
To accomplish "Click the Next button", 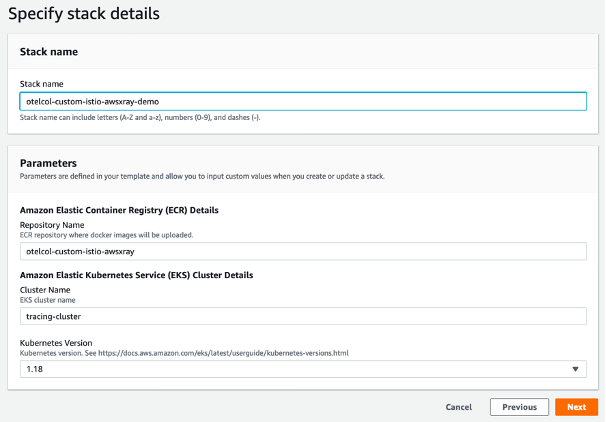I will point(576,407).
